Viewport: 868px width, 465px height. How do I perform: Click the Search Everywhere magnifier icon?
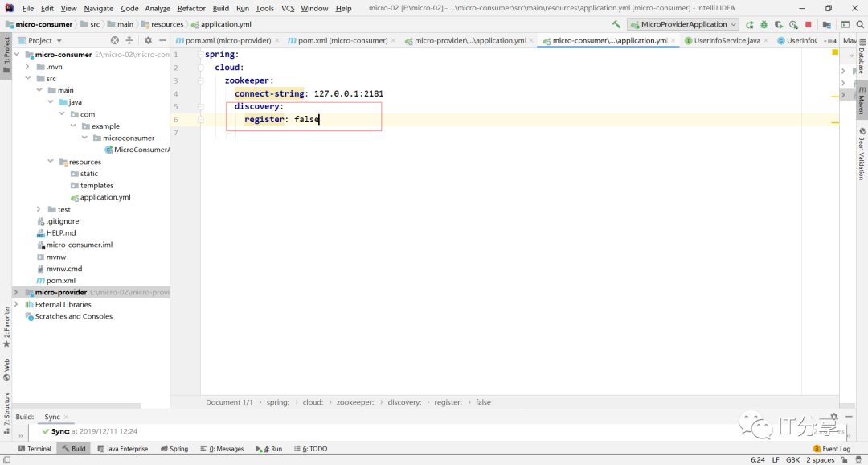coord(860,24)
